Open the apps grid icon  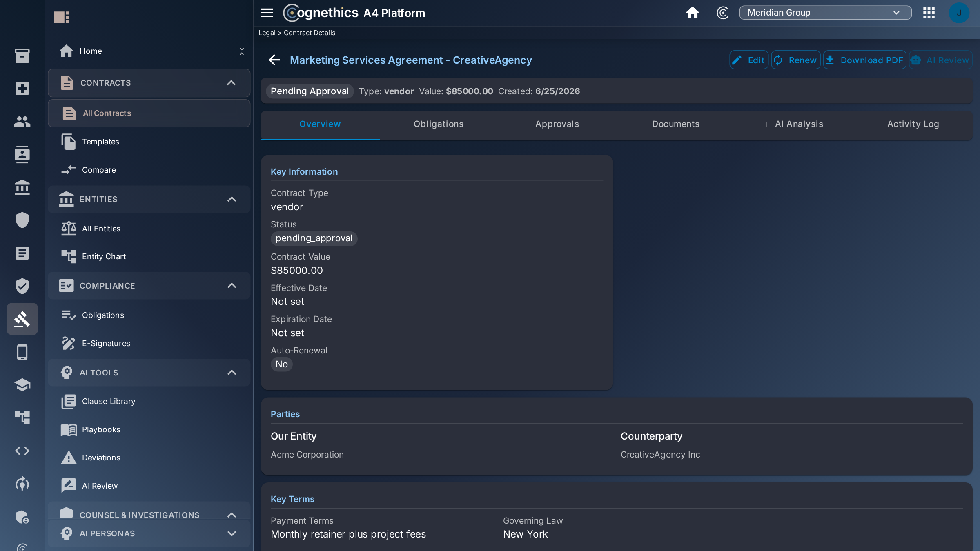coord(929,13)
